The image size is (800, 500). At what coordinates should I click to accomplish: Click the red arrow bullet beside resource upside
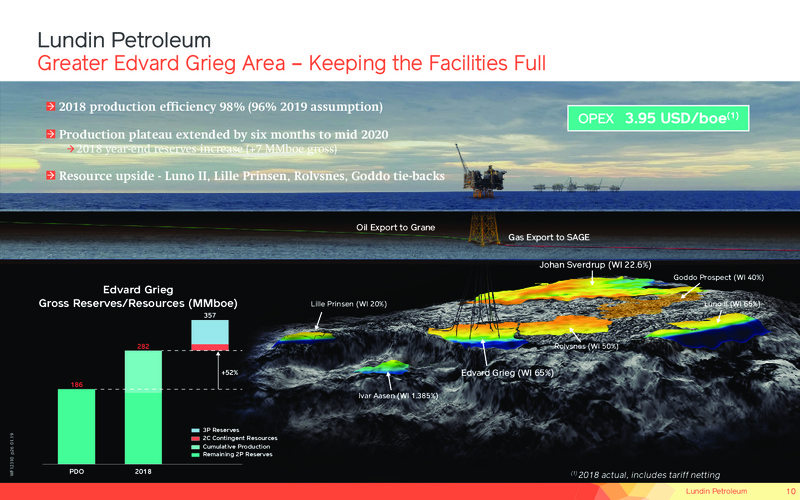coord(51,176)
